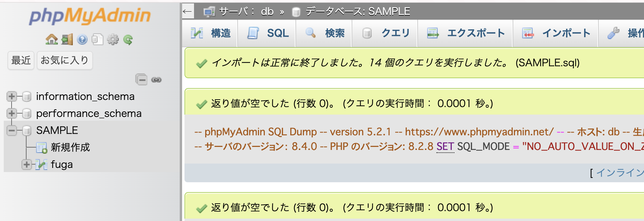Open phpMyAdmin documentation help icon
This screenshot has width=644, height=221.
pyautogui.click(x=82, y=40)
